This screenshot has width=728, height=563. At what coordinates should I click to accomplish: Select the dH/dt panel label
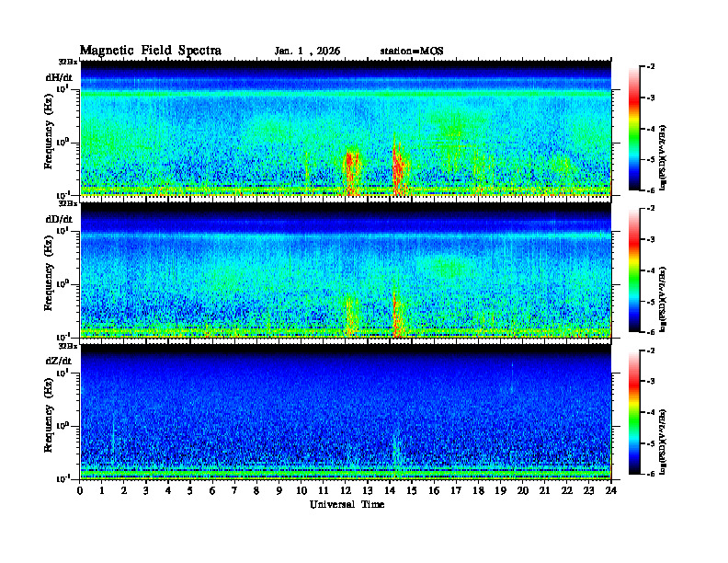click(x=59, y=77)
